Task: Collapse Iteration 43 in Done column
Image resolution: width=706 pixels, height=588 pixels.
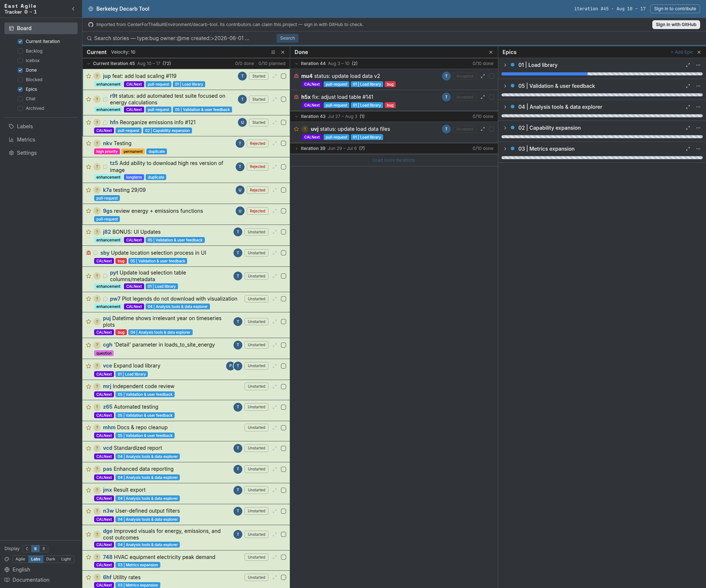Action: (296, 116)
